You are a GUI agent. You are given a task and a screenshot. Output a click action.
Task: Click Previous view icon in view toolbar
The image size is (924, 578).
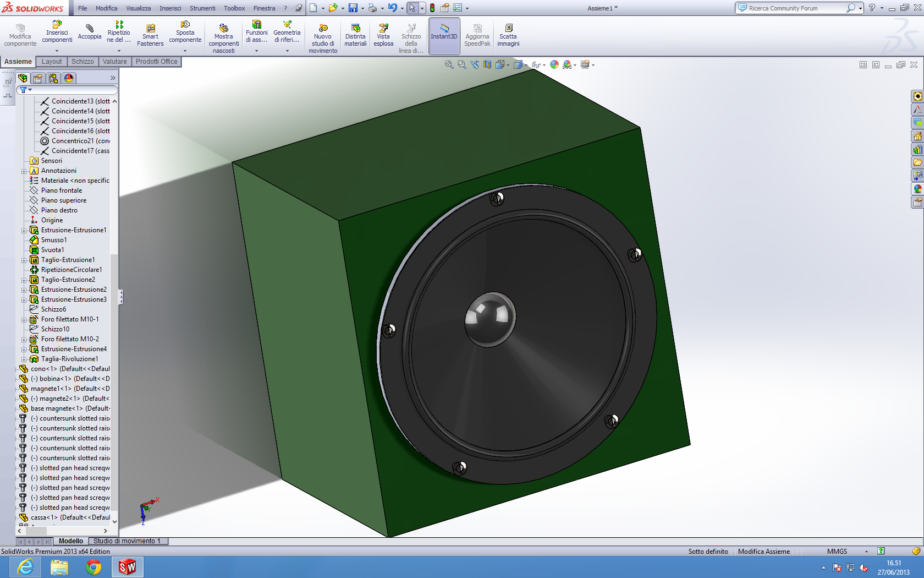click(475, 65)
